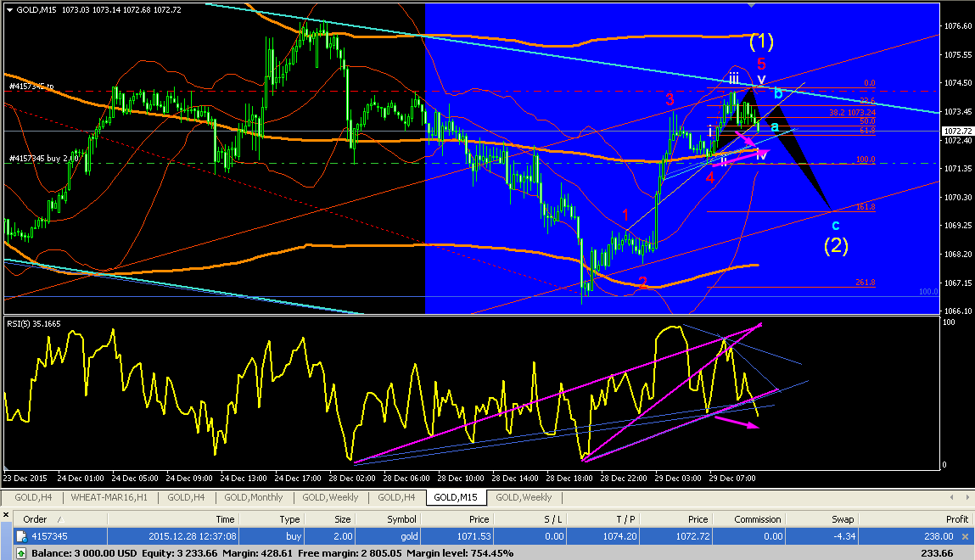Click the 2.00 size cell

343,536
